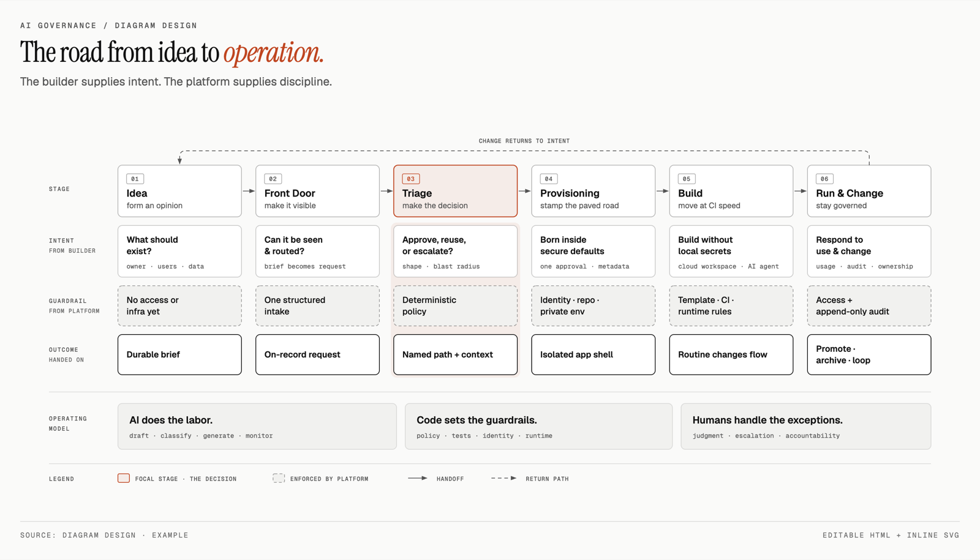
Task: Click the 03 badge on the Triage card
Action: click(x=410, y=179)
